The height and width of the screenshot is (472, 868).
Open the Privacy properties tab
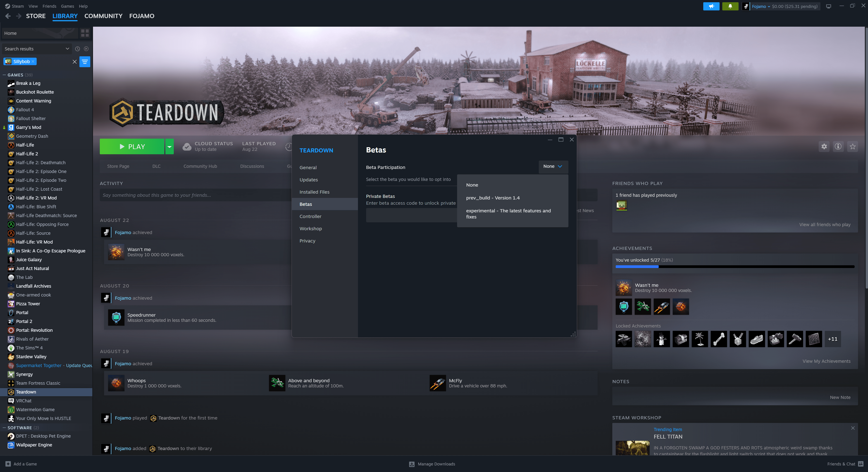click(x=324, y=241)
